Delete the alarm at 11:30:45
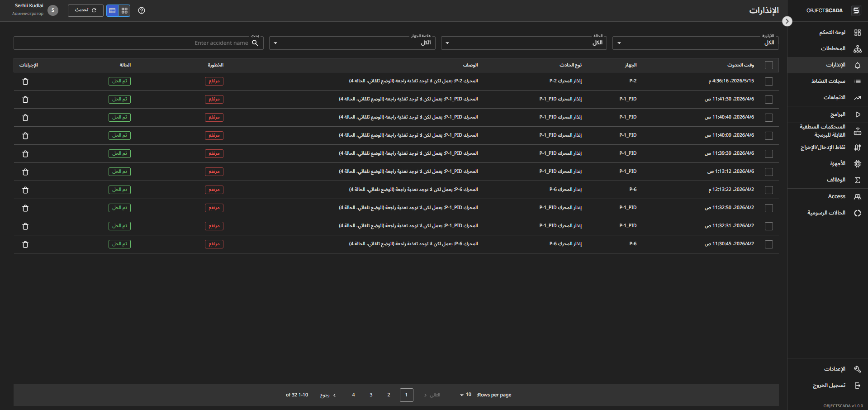 point(25,244)
